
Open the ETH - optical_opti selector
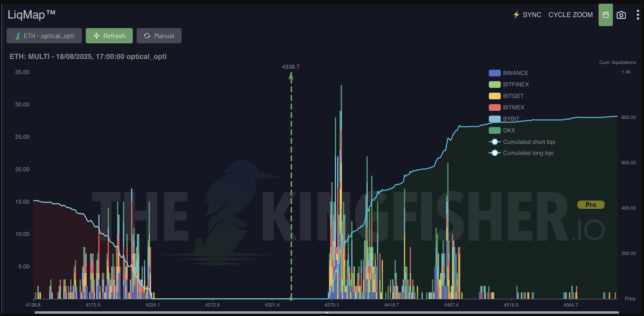pos(44,36)
